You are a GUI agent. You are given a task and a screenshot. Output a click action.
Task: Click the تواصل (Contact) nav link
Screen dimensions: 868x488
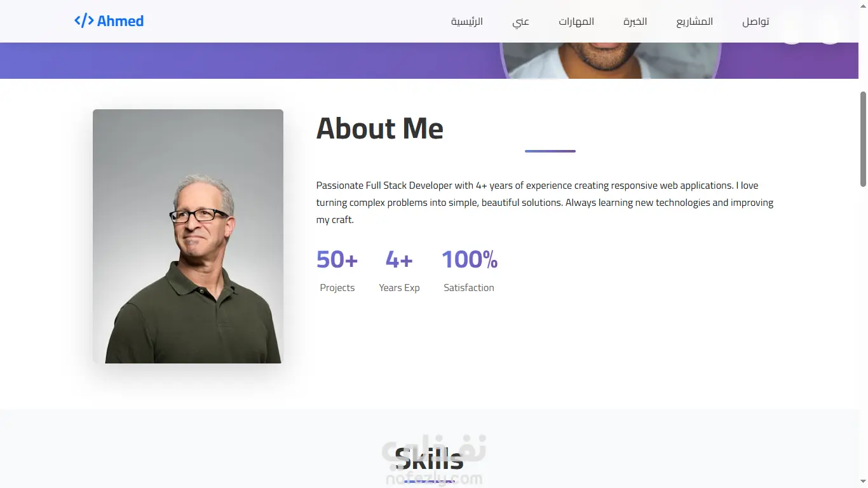pyautogui.click(x=756, y=22)
